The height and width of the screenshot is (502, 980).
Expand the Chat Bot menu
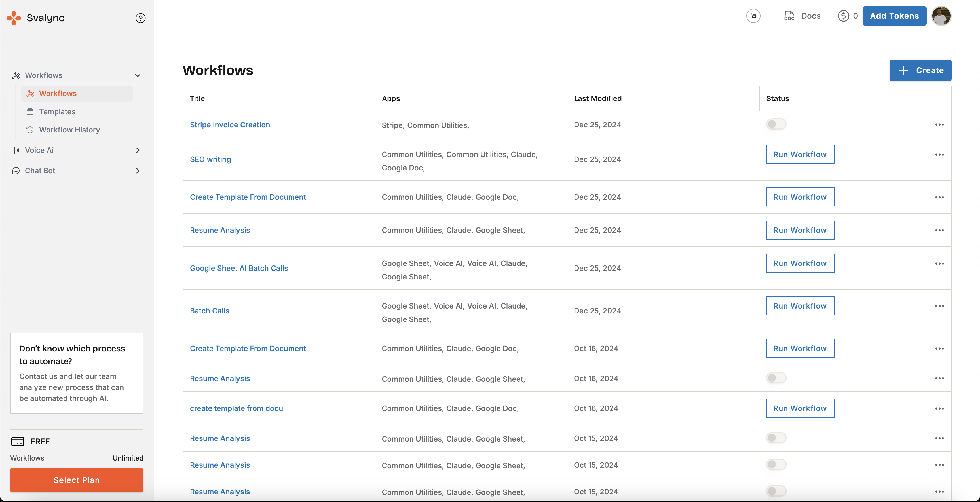[x=138, y=171]
